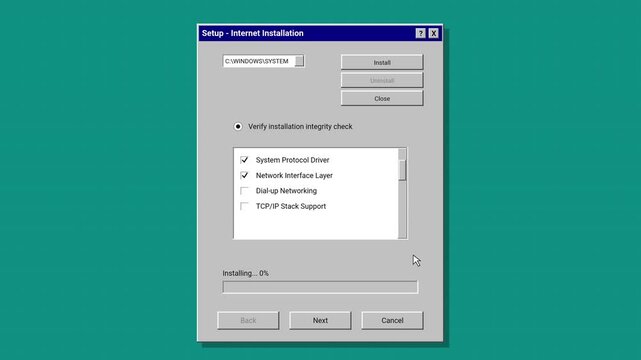Enable TCP/IP Stack Support checkbox
Viewport: 641px width, 360px height.
click(x=244, y=206)
